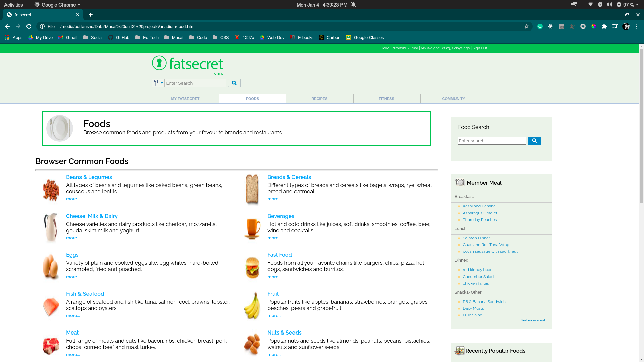This screenshot has width=644, height=362.
Task: Expand the fork-and-knife search type dropdown
Action: point(158,83)
